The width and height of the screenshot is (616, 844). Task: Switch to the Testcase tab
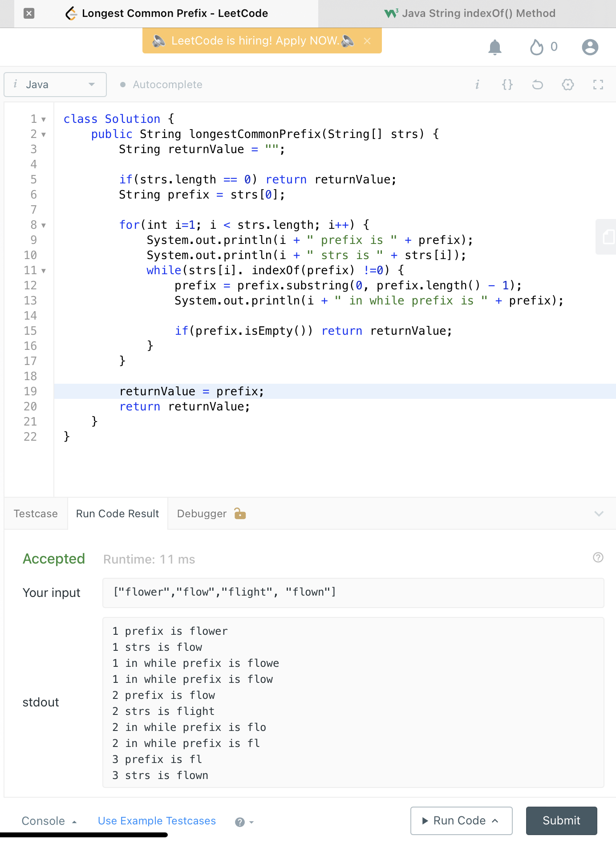pyautogui.click(x=36, y=514)
